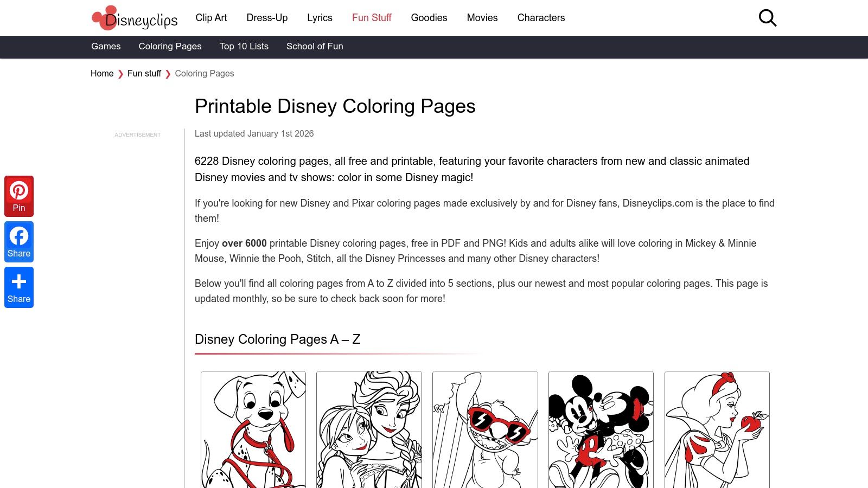Click the breadcrumb arrow after Fun stuff
This screenshot has height=488, width=868.
click(x=168, y=73)
